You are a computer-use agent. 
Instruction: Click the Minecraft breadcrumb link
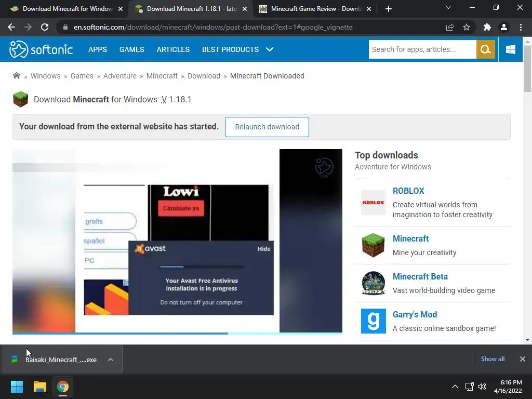[x=162, y=76]
